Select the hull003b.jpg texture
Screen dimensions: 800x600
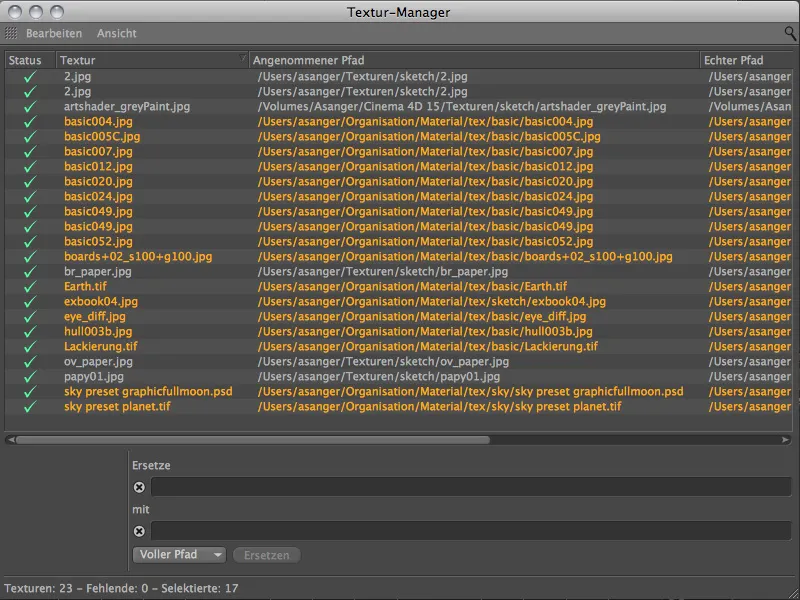[98, 332]
